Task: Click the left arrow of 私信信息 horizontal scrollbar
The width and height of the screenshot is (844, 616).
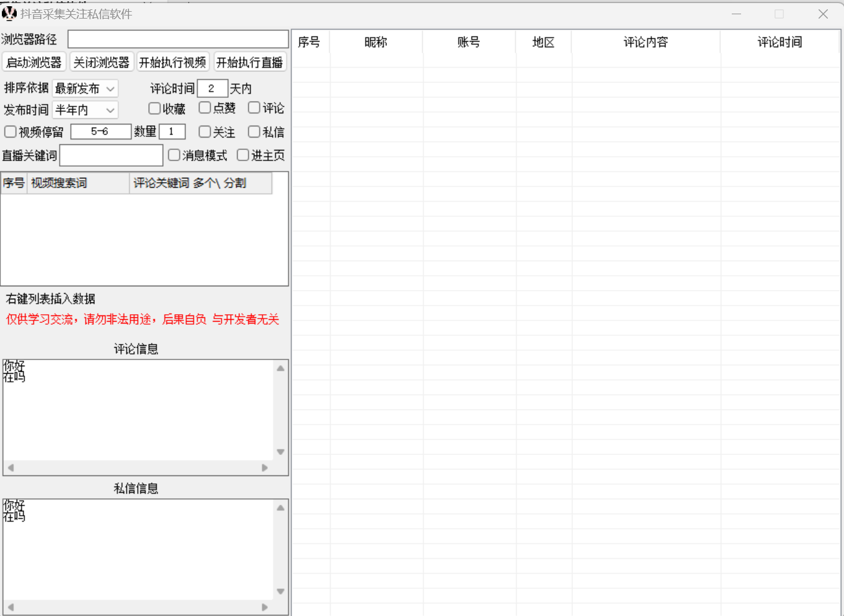Action: click(x=11, y=607)
